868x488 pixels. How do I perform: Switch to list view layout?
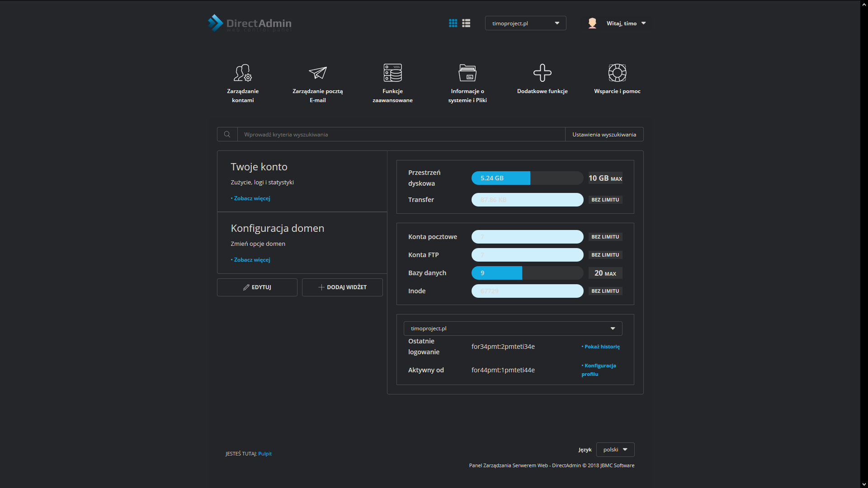click(466, 23)
